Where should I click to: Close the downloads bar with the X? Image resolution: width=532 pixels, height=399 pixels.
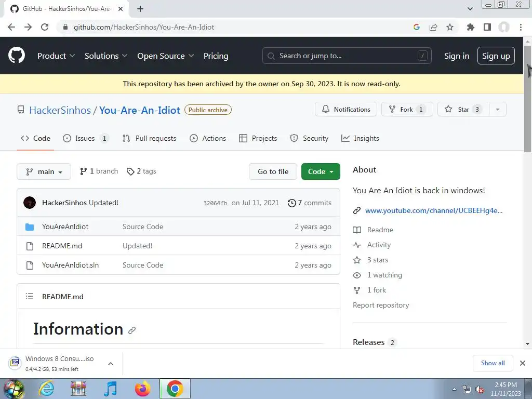[523, 363]
